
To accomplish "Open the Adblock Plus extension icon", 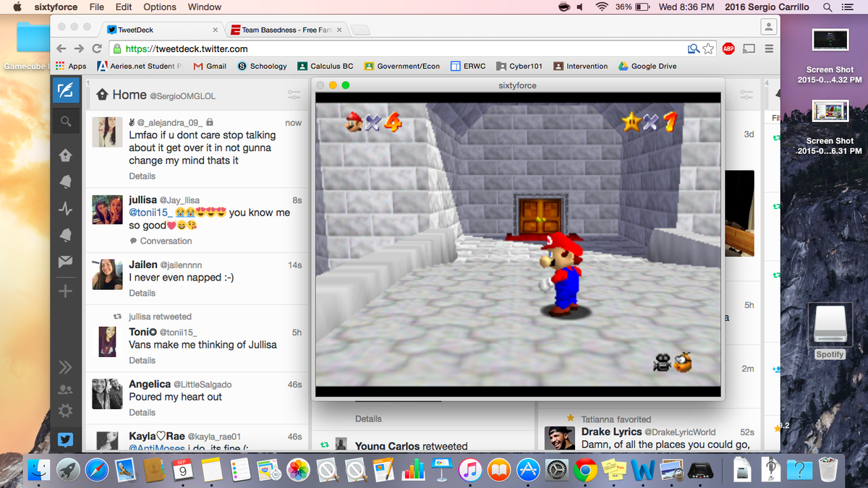I will coord(729,48).
